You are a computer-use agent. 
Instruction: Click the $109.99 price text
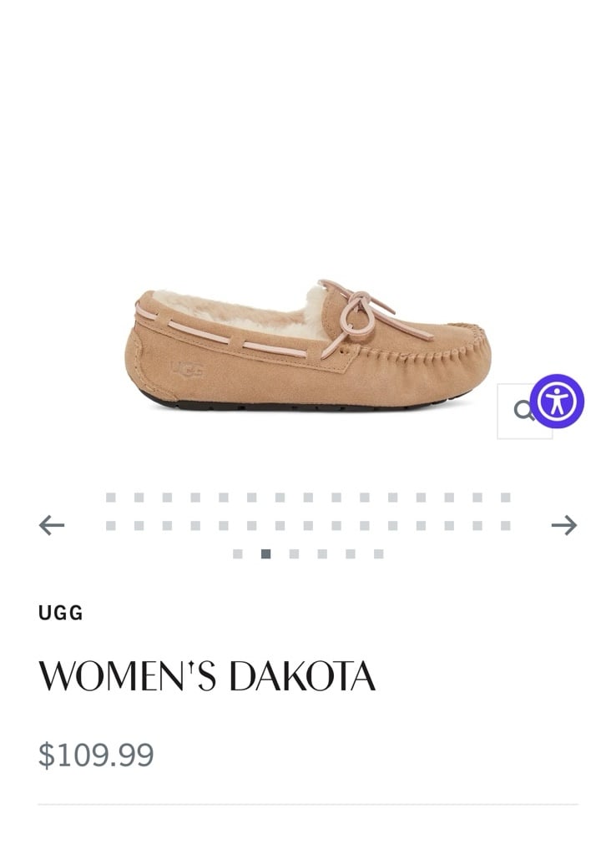coord(96,755)
